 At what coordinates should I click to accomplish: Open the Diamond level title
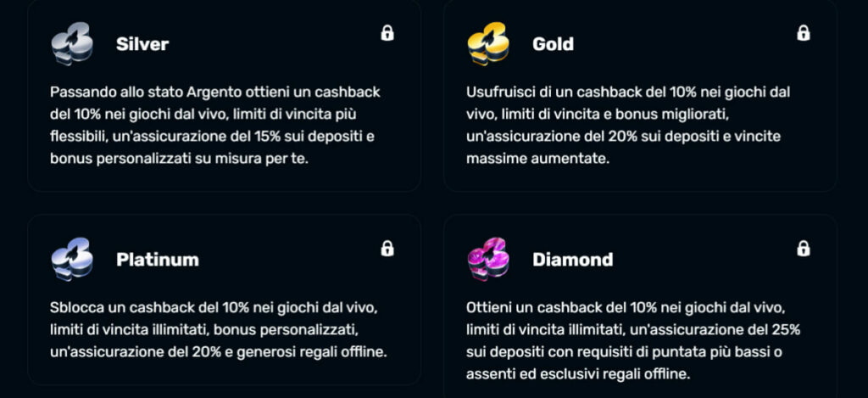point(572,260)
